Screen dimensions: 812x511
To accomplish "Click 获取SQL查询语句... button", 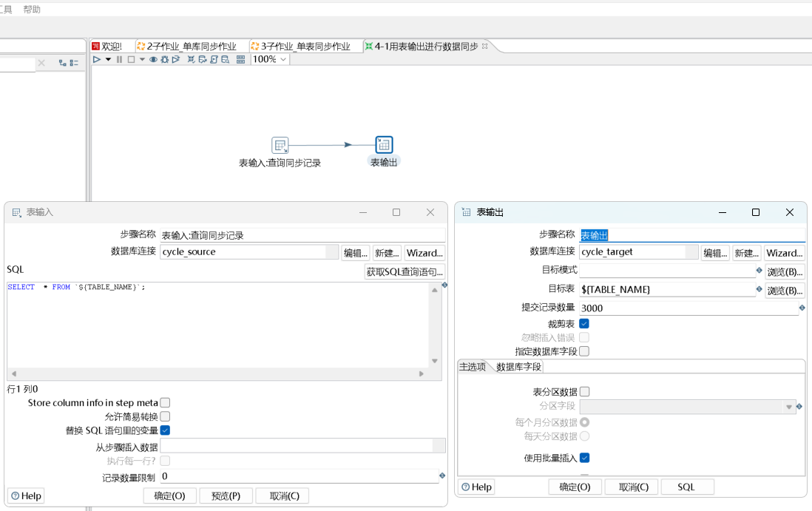I will [405, 272].
